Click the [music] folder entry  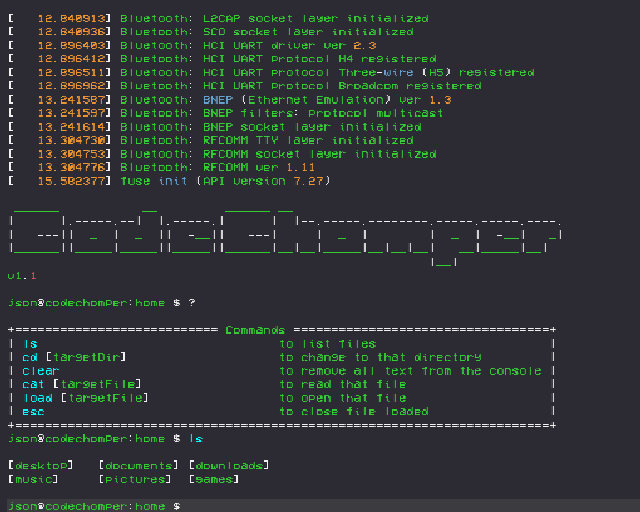33,479
